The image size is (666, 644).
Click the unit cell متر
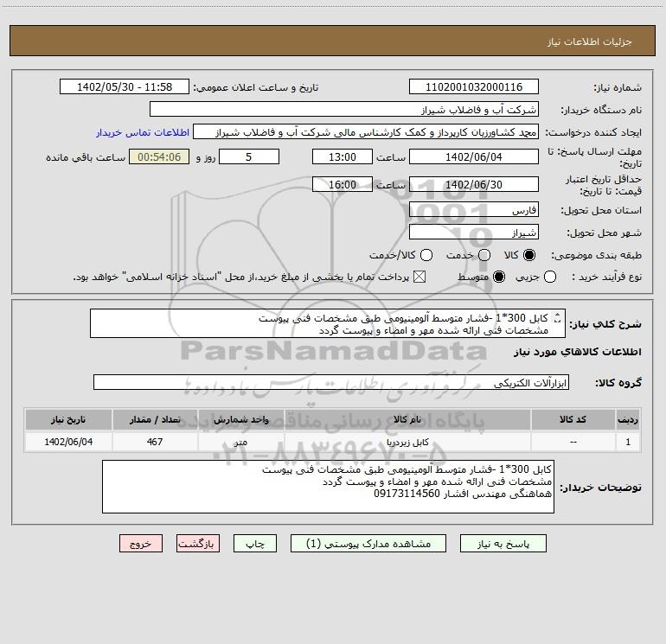tap(240, 442)
